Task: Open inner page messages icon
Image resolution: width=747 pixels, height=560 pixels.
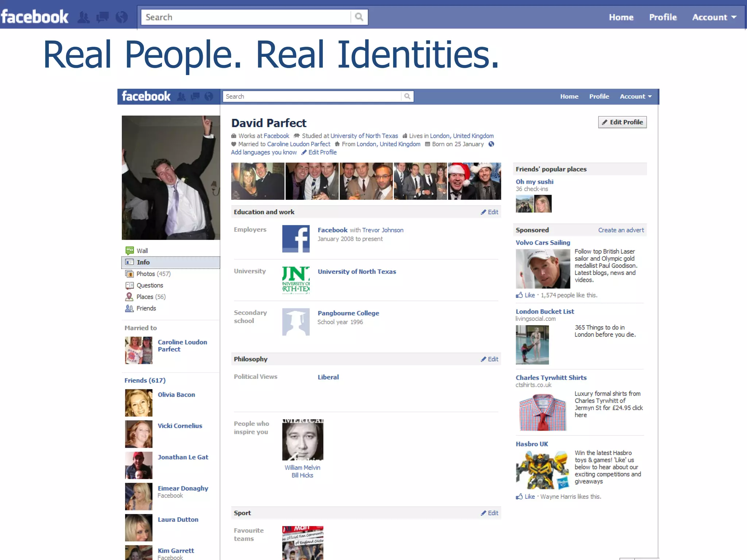Action: [x=195, y=97]
